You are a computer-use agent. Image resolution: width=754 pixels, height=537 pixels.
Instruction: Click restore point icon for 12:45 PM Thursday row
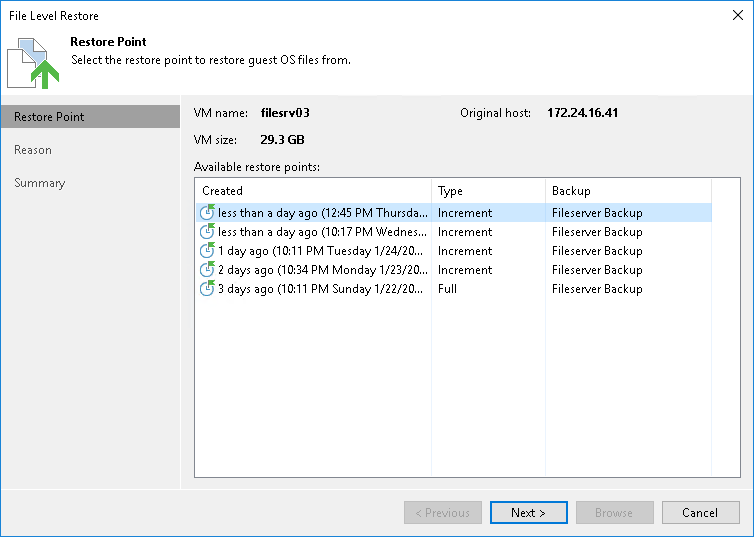[207, 212]
